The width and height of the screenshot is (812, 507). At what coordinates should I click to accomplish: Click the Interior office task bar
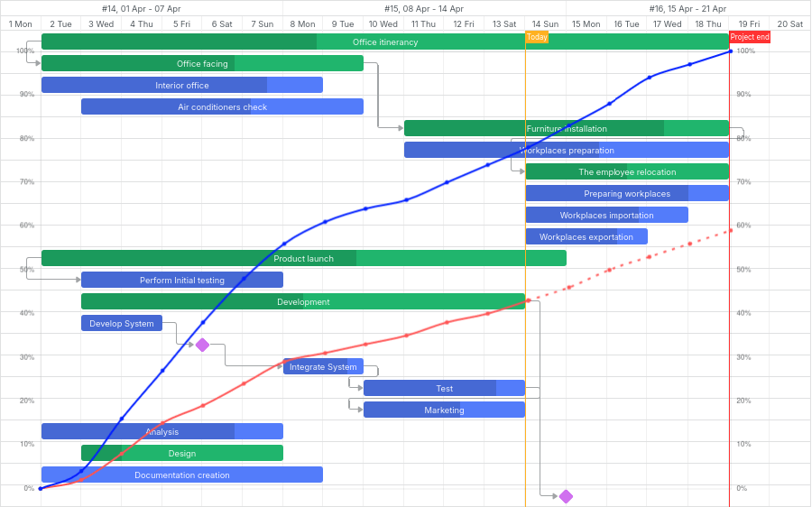tap(181, 85)
